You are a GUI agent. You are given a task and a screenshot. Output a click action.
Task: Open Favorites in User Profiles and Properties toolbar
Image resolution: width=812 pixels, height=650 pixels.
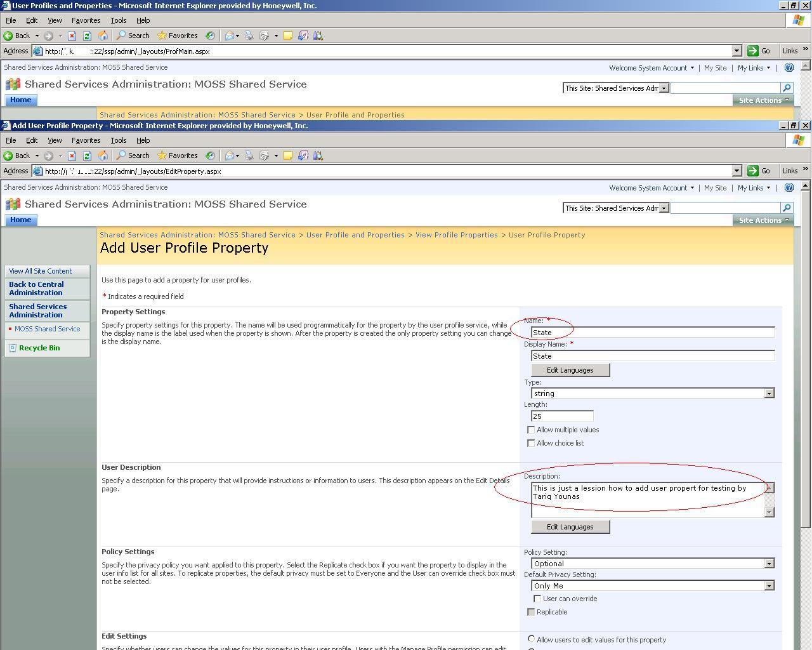177,36
